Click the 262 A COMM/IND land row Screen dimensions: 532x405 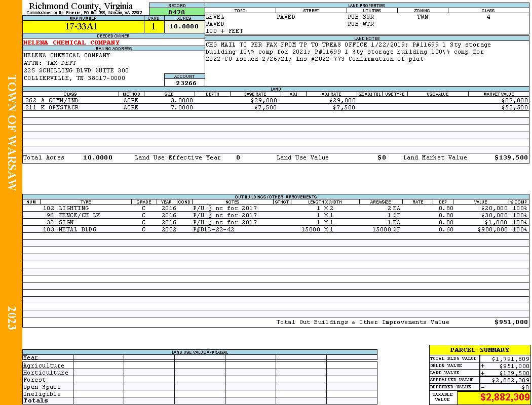[276, 100]
